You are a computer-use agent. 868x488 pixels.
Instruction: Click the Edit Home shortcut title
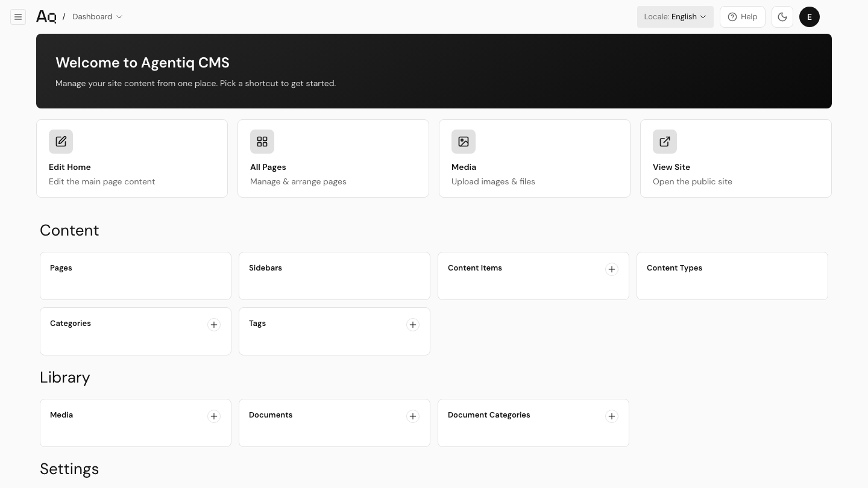point(70,167)
